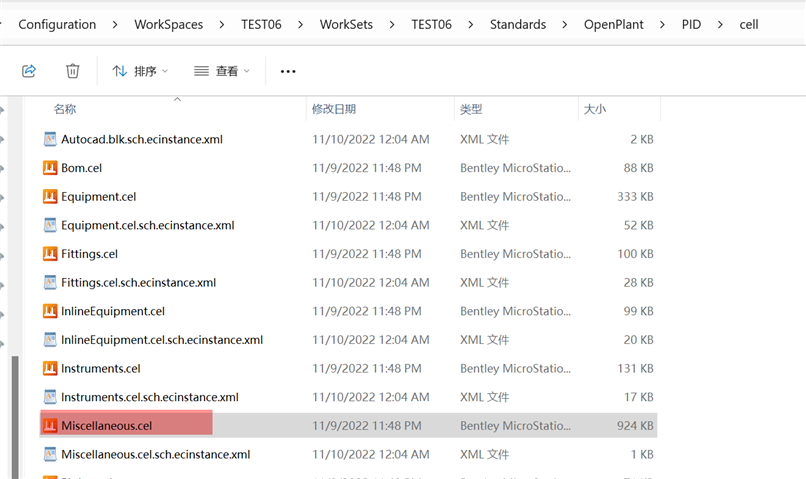This screenshot has height=479, width=806.
Task: Expand chevron after WorkSets breadcrumb
Action: (392, 24)
